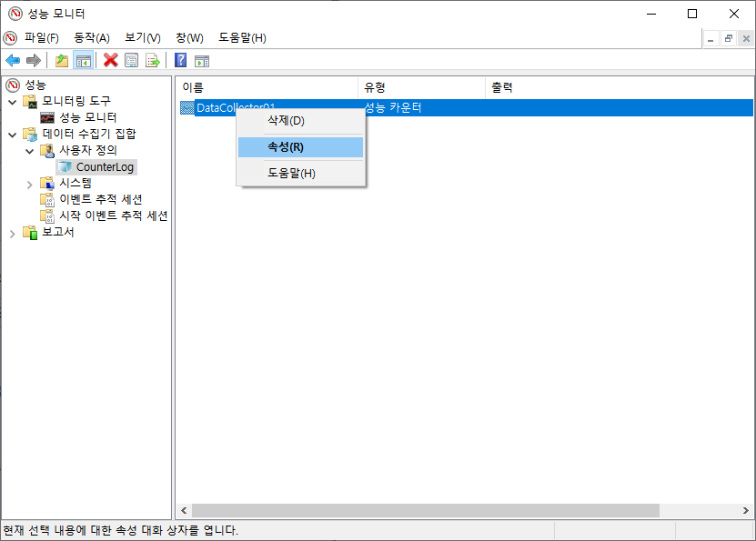
Task: Select the 모니터링 도구 tree label
Action: tap(76, 101)
